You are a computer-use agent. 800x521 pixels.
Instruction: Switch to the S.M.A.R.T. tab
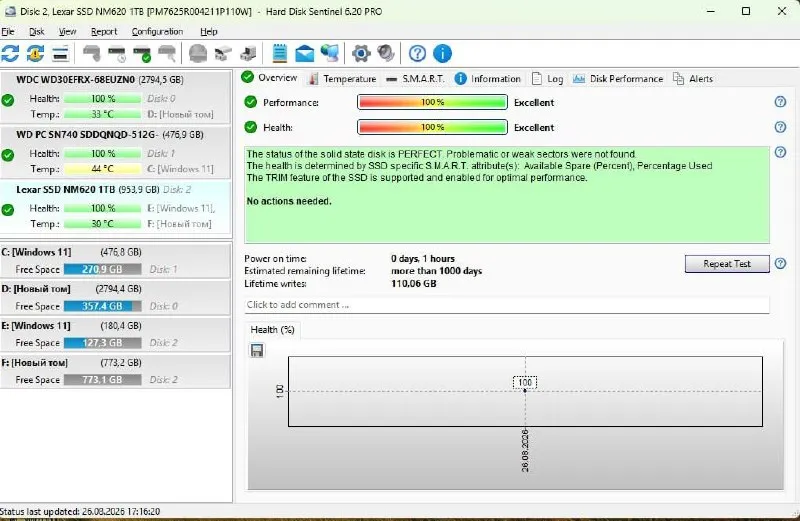(x=415, y=79)
